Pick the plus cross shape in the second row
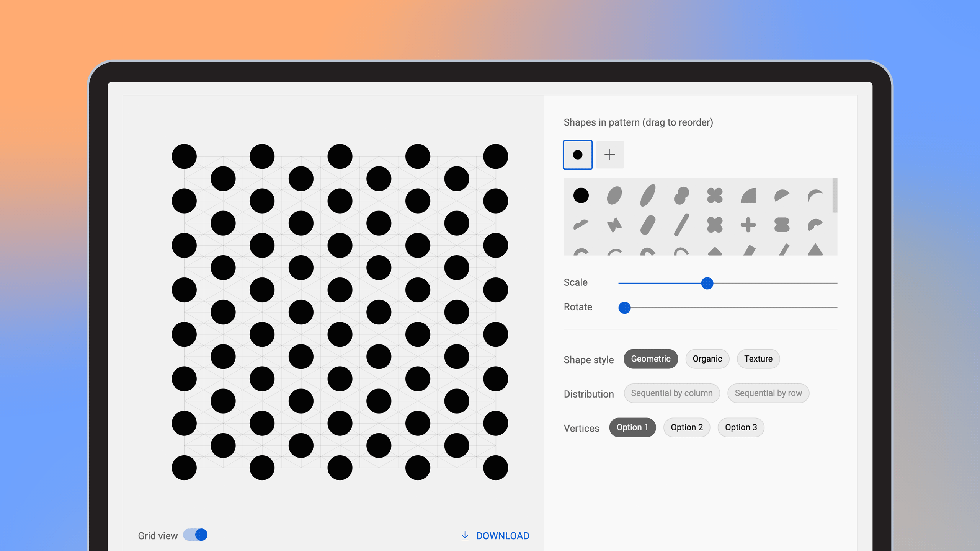Image resolution: width=980 pixels, height=551 pixels. point(748,225)
